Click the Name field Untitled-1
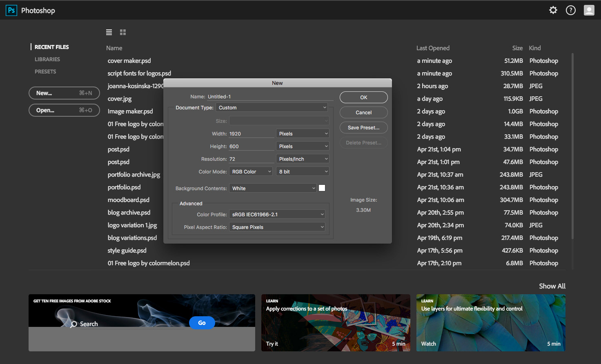This screenshot has height=364, width=601. tap(270, 97)
